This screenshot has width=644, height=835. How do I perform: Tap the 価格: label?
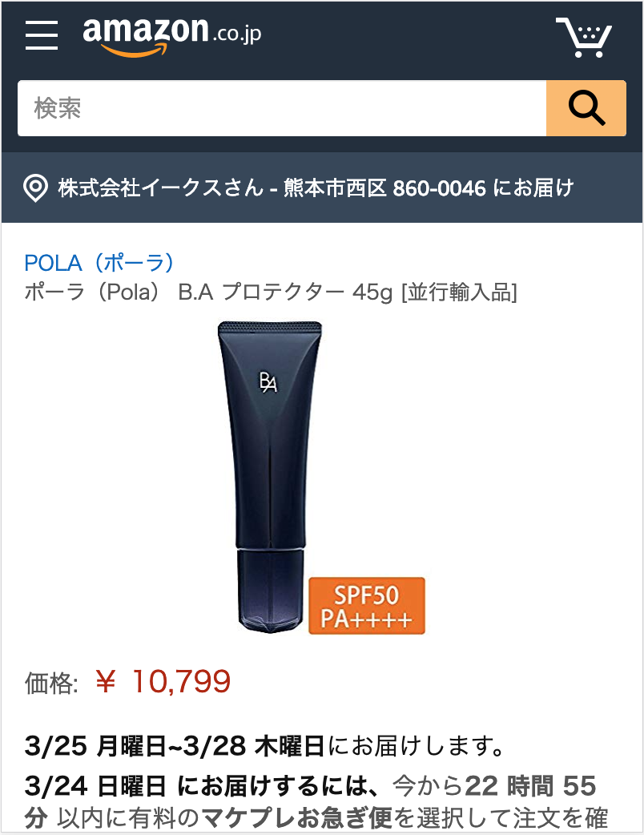coord(51,683)
